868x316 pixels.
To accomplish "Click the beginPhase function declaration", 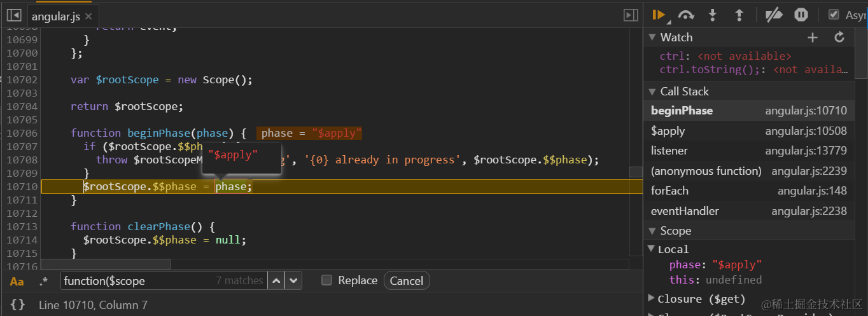I will [159, 133].
